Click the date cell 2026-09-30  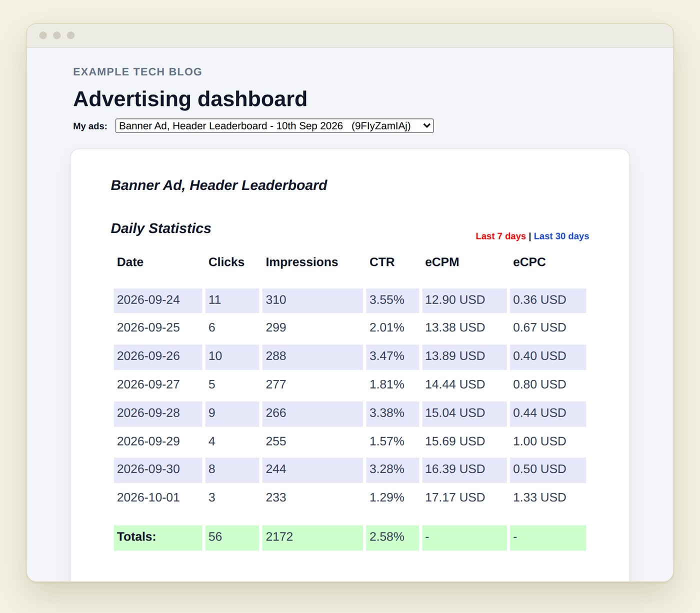[158, 470]
